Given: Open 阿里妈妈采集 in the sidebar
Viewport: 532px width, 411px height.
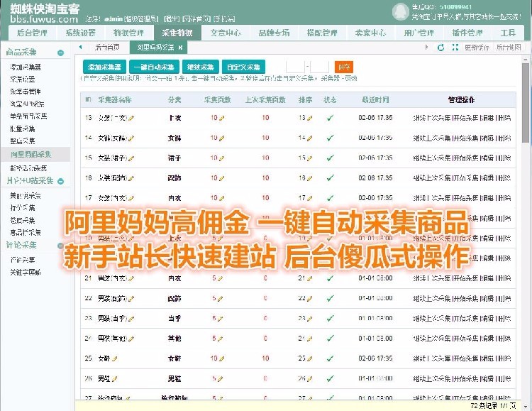Looking at the screenshot, I should (31, 155).
